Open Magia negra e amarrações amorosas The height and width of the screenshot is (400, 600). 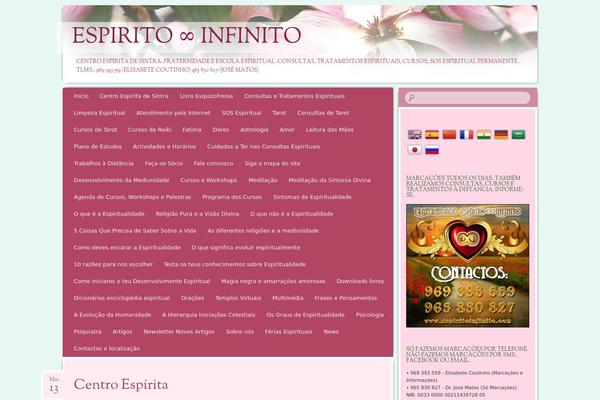coord(273,281)
